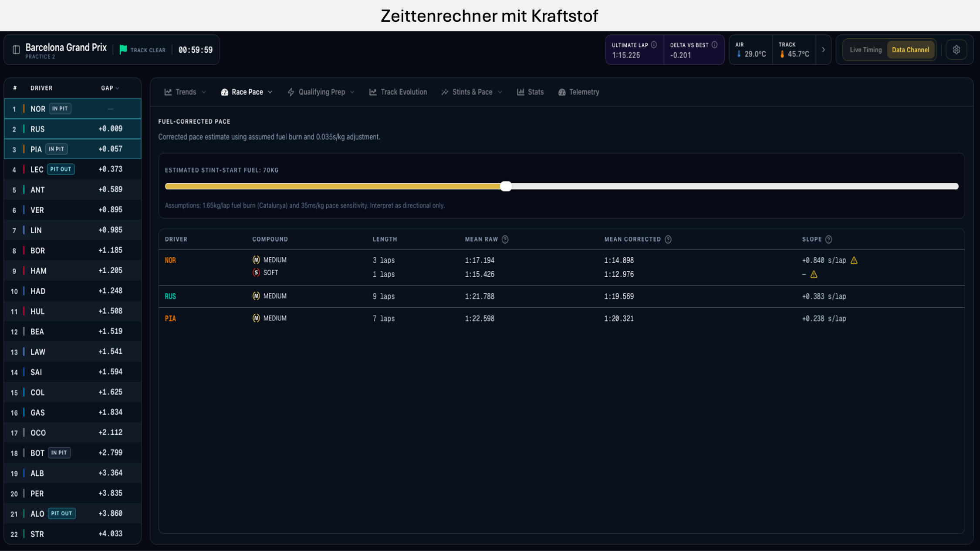
Task: Select RUS row in the driver list
Action: click(x=73, y=129)
